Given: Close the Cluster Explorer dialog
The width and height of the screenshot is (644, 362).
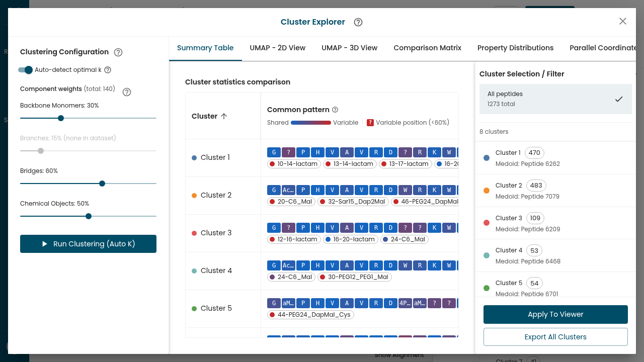Looking at the screenshot, I should 623,21.
